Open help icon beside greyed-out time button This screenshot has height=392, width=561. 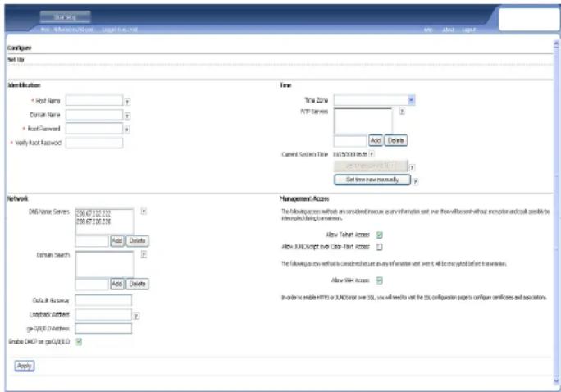[412, 167]
